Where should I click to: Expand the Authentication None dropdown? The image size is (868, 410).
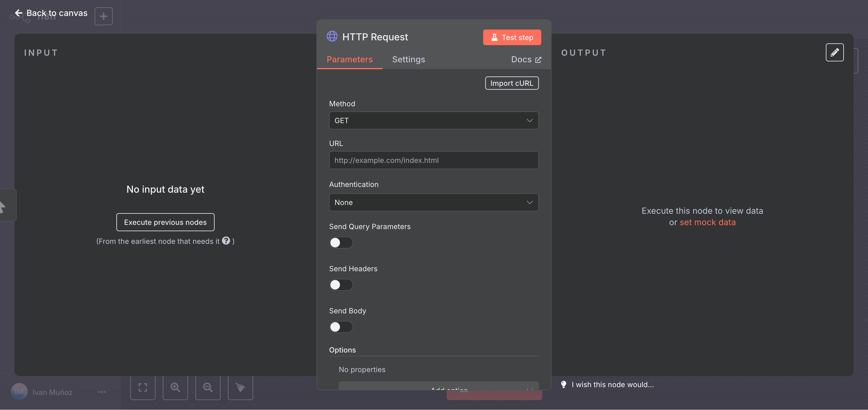pos(433,202)
